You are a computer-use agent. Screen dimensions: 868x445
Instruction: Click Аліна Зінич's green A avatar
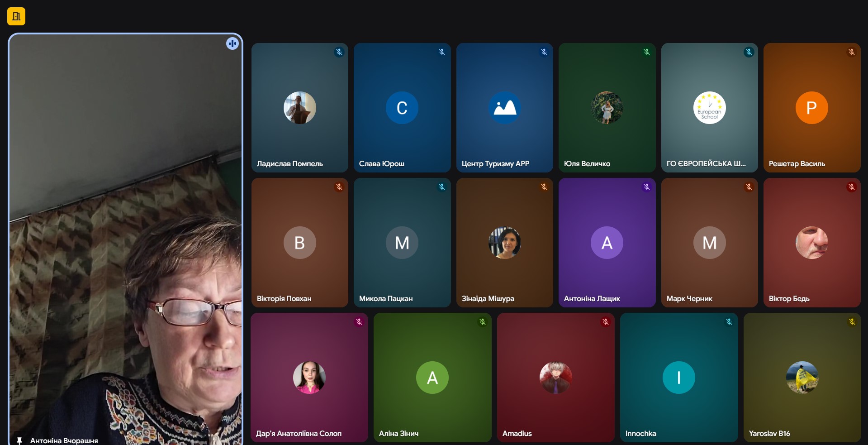[x=432, y=378]
